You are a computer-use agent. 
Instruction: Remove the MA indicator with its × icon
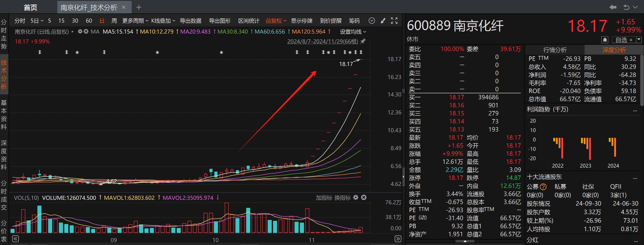click(86, 32)
